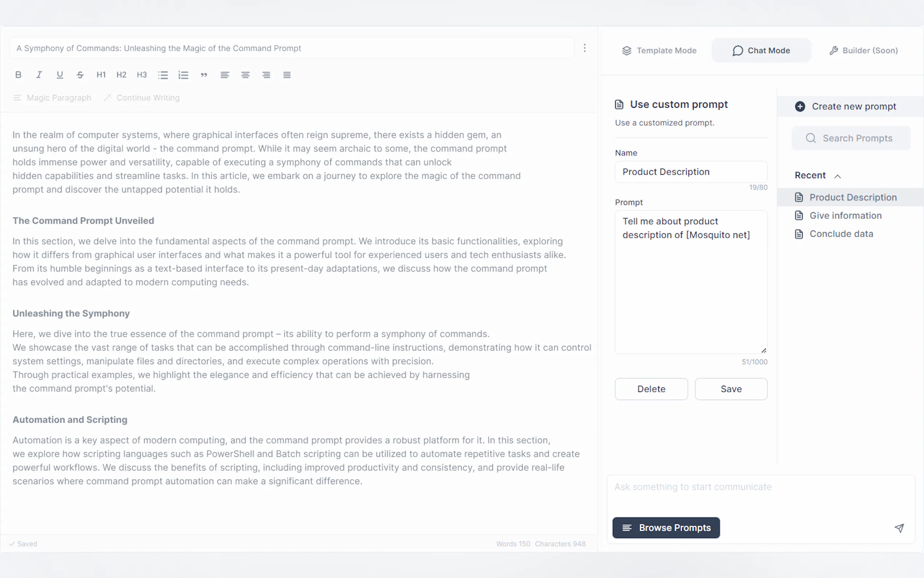This screenshot has width=924, height=578.
Task: Justify the paragraph text
Action: [x=287, y=75]
